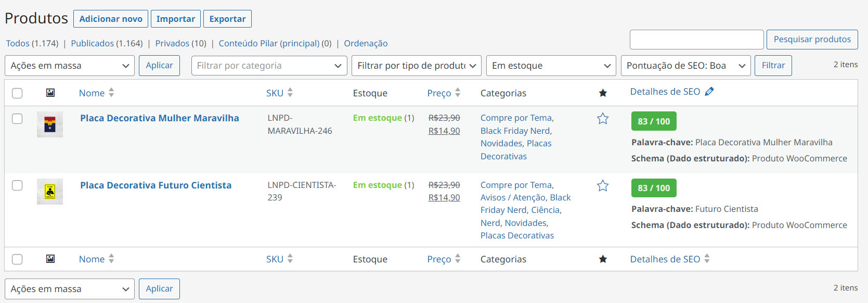
Task: Sort by Nome in footer
Action: tap(92, 259)
